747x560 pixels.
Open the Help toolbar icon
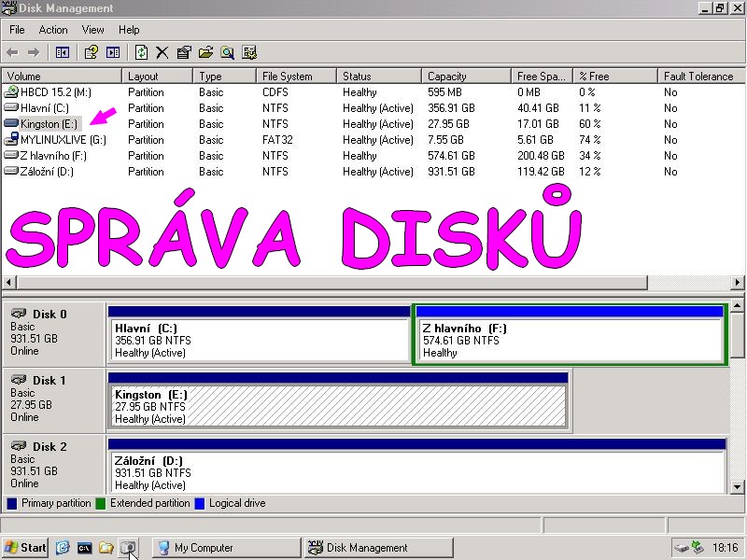pos(91,52)
